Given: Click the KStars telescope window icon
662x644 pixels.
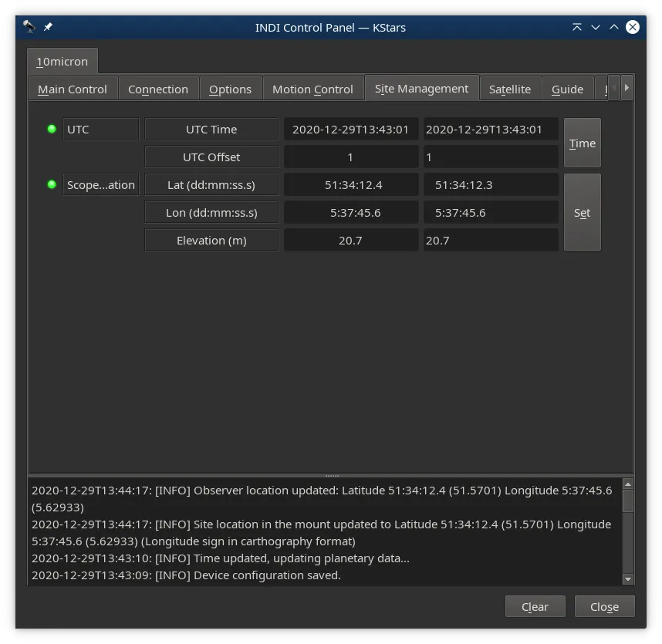Looking at the screenshot, I should coord(29,27).
